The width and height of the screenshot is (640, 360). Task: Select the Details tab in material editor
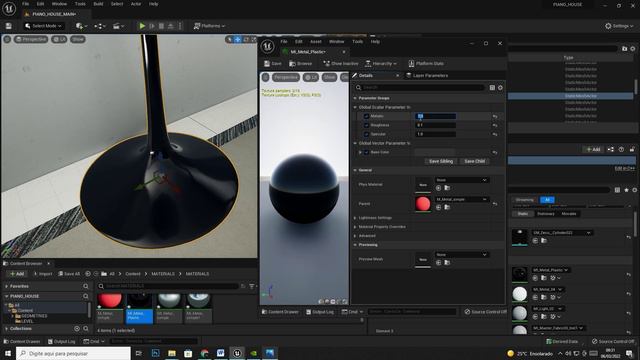coord(366,76)
